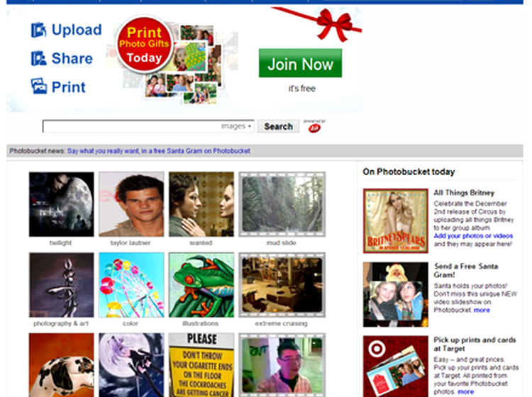Screen dimensions: 532x397
Task: Open the Santa Gram news headline link
Action: click(x=158, y=151)
